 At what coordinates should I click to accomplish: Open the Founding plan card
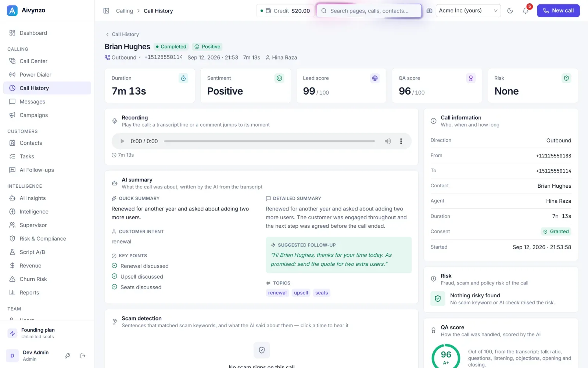[x=47, y=333]
